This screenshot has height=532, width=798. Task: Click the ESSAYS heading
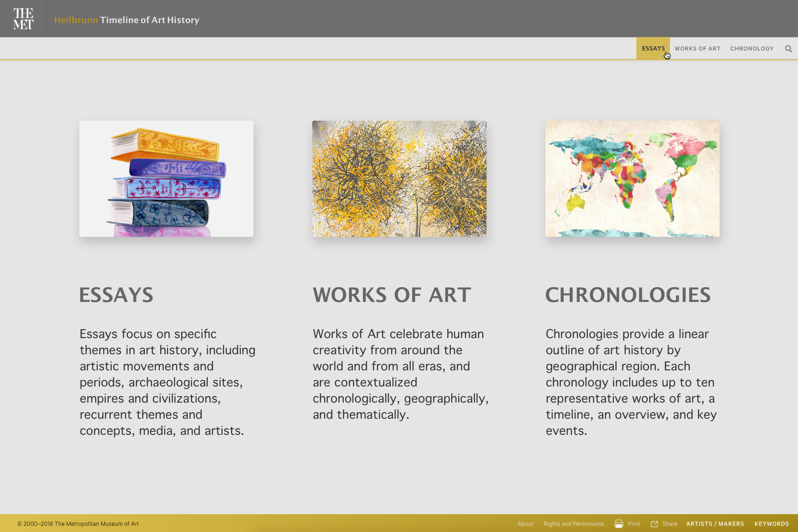[116, 295]
